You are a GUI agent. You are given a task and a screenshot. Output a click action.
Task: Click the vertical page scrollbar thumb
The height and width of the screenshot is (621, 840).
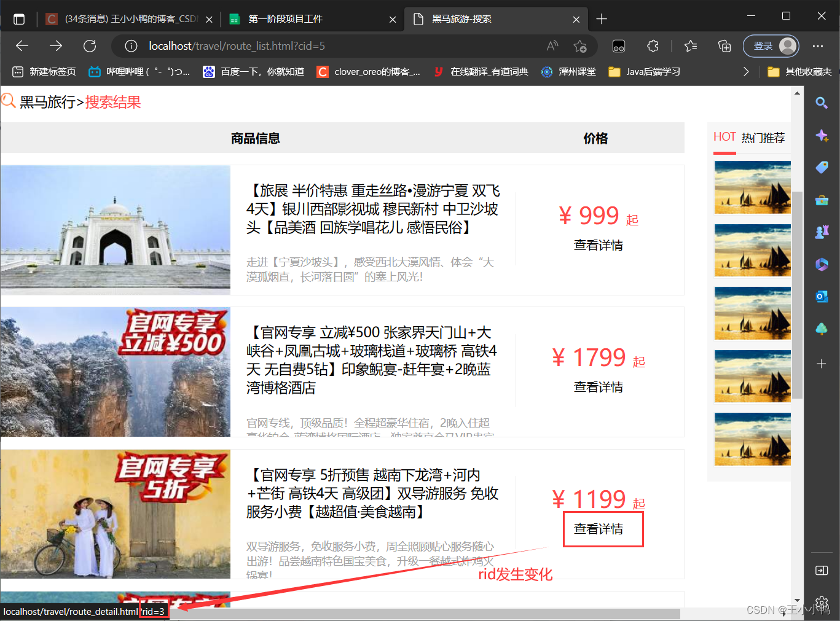[798, 295]
